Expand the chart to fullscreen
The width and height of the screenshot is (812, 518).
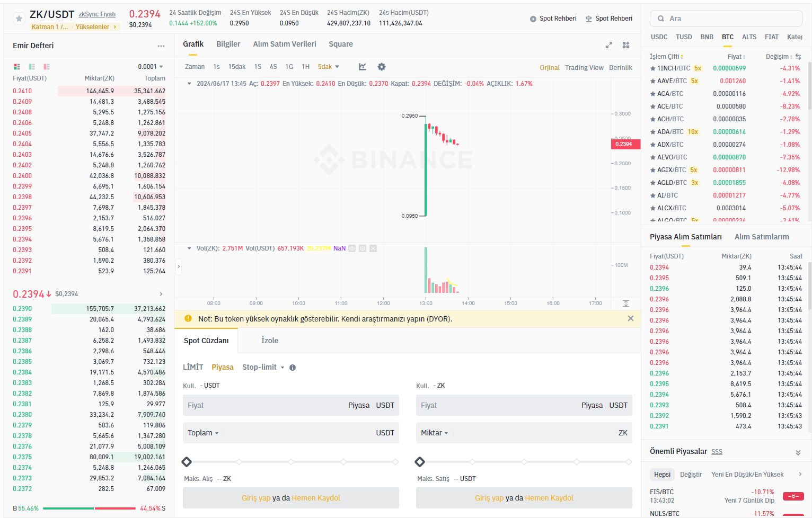pos(609,45)
